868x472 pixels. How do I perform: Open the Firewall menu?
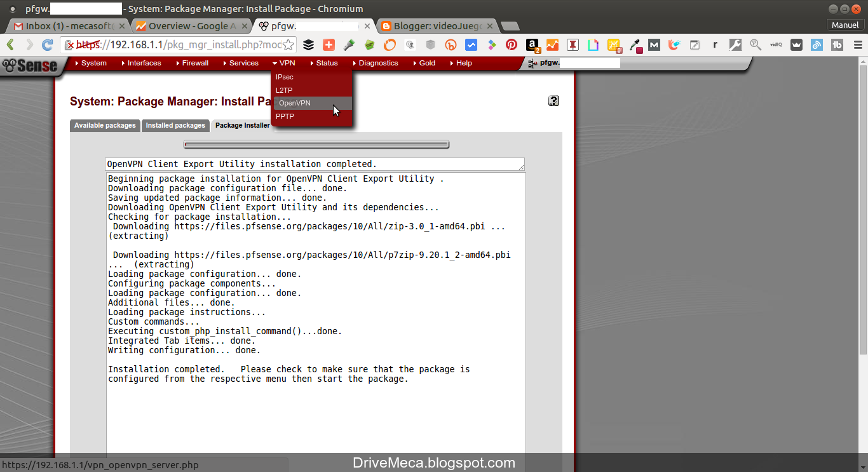191,63
